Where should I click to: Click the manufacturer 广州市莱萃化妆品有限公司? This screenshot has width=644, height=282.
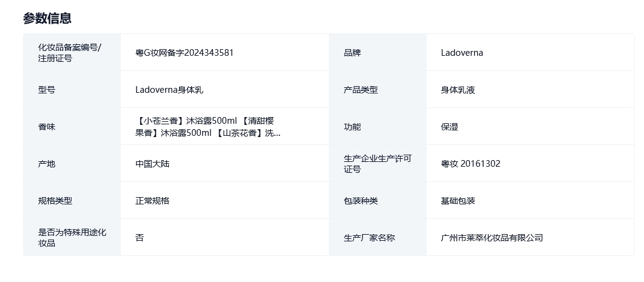pyautogui.click(x=492, y=237)
